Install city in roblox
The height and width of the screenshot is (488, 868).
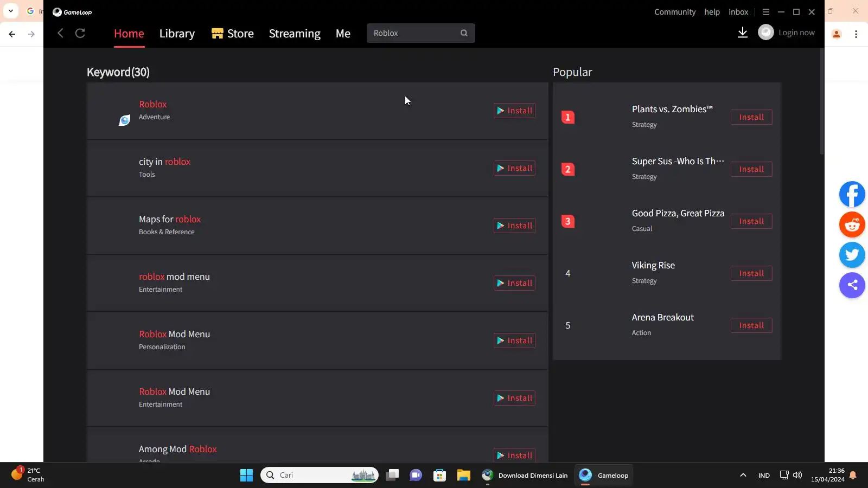pos(514,168)
